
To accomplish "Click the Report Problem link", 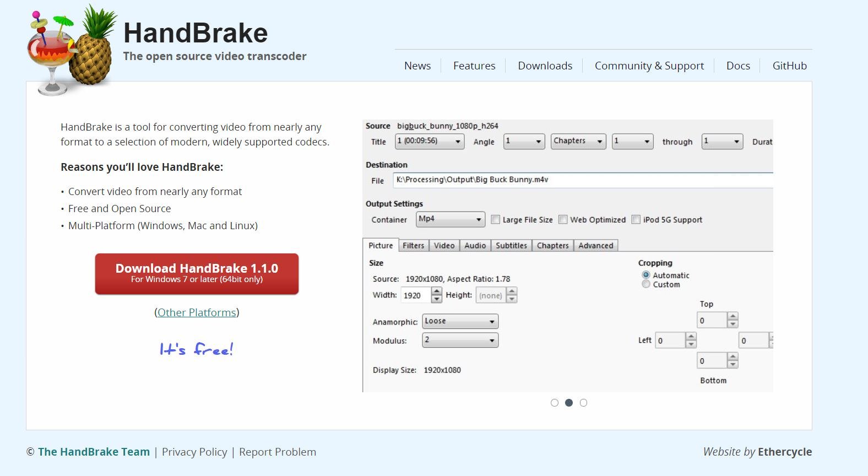I will pos(278,452).
